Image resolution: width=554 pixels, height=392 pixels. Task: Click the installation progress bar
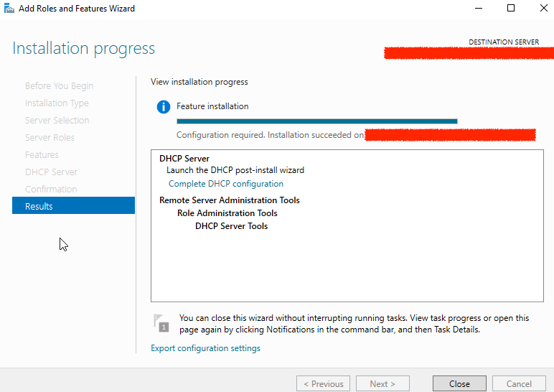pyautogui.click(x=316, y=121)
